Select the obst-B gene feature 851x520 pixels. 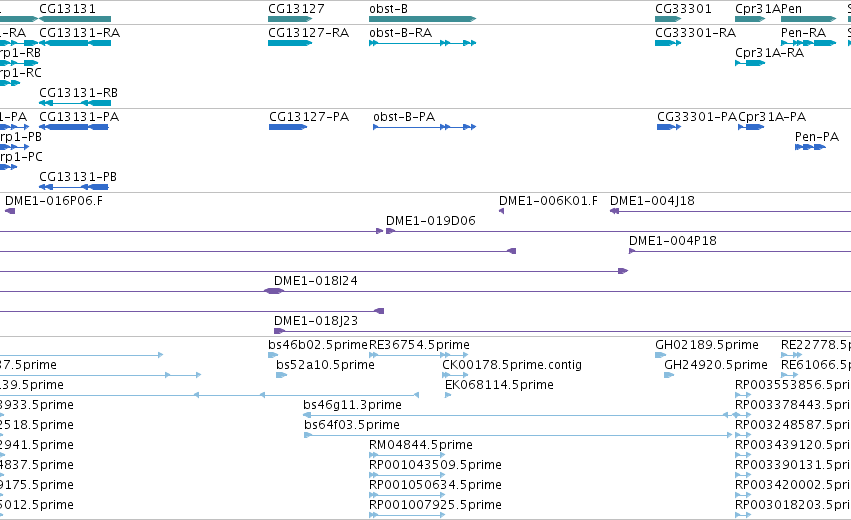coord(422,19)
